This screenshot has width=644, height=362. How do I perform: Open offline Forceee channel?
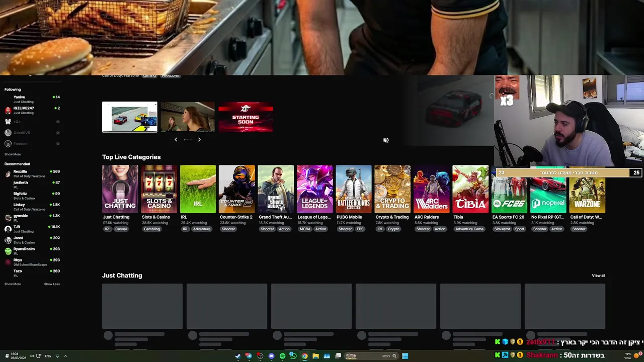[32, 144]
